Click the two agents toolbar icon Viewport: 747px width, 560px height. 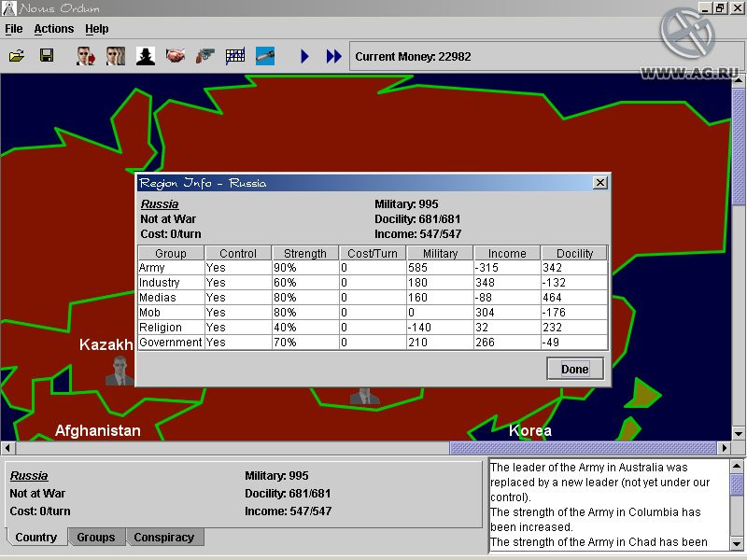point(116,56)
